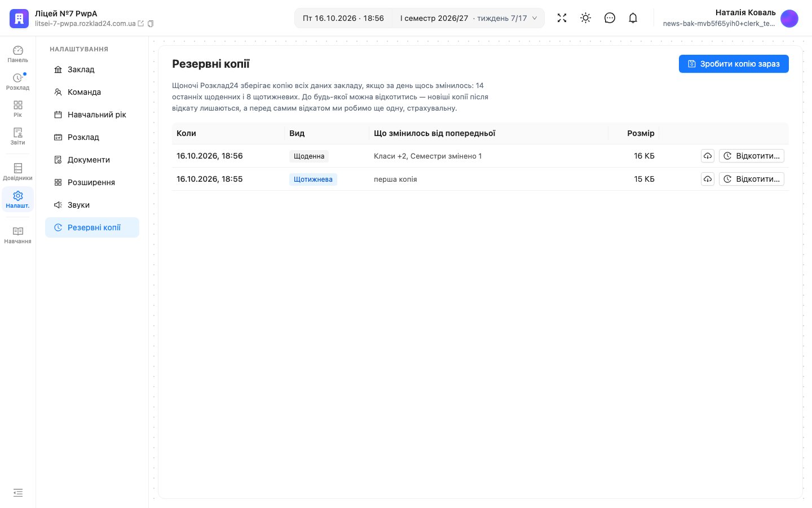This screenshot has width=812, height=508.
Task: Click the user name Наталія Коваль
Action: tap(745, 12)
